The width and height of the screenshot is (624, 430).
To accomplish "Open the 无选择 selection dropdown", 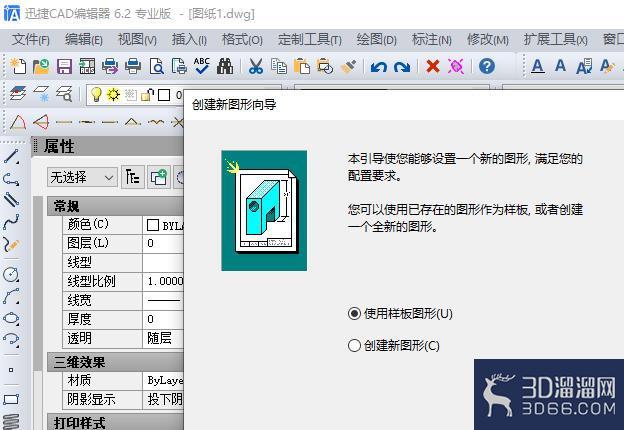I will coord(82,177).
